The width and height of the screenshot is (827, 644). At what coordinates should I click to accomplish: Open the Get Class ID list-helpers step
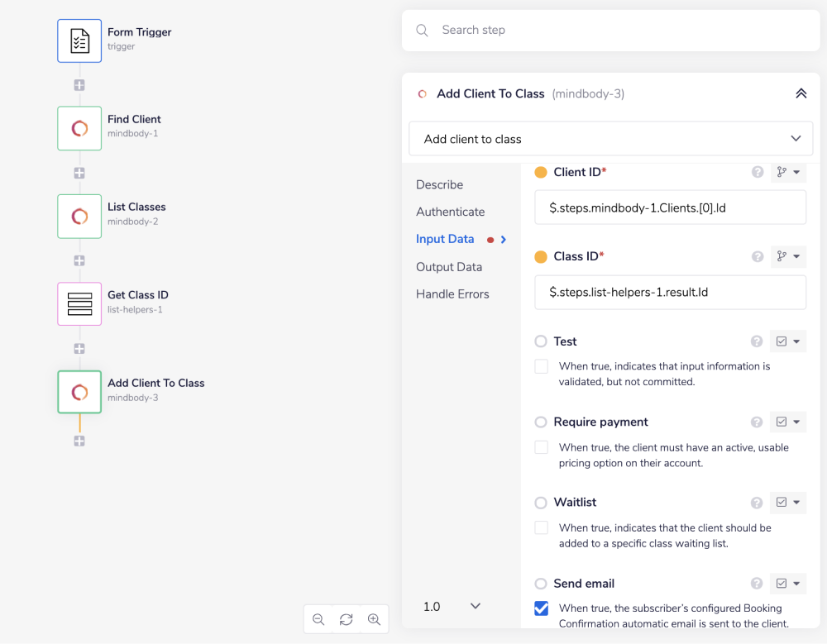coord(79,303)
